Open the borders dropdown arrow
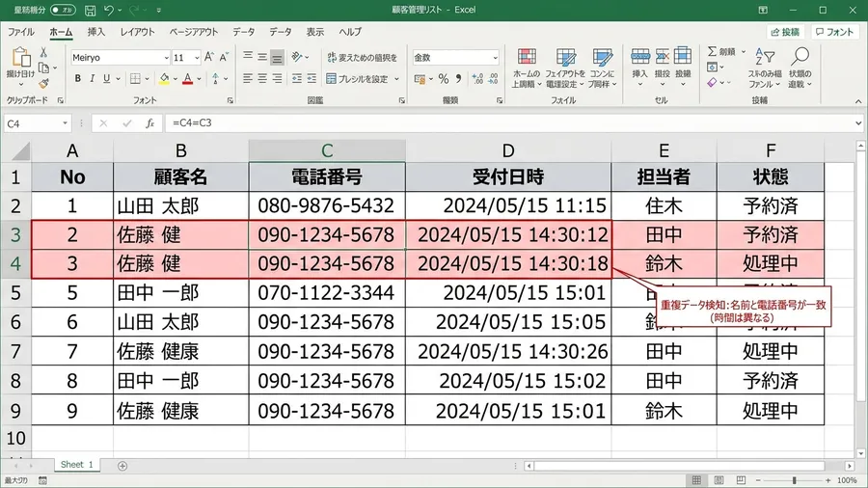This screenshot has height=488, width=868. pos(147,79)
